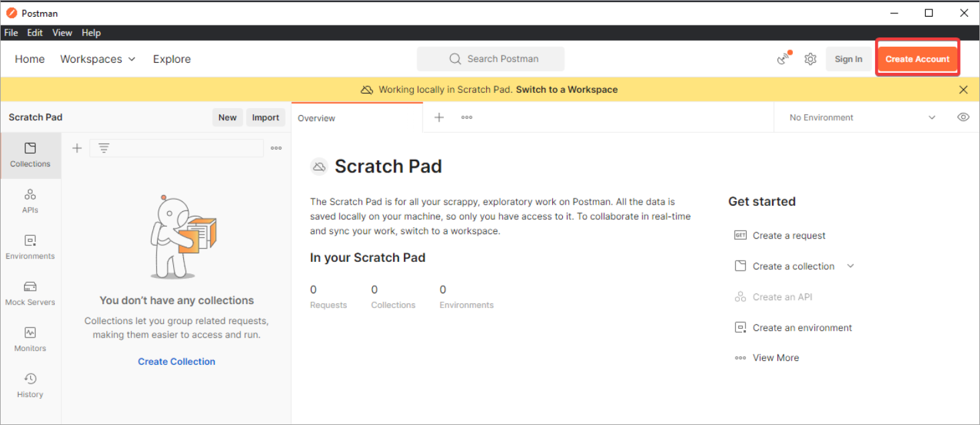Click the plus icon to create a new collection
Screen dimensions: 980x425
point(77,148)
